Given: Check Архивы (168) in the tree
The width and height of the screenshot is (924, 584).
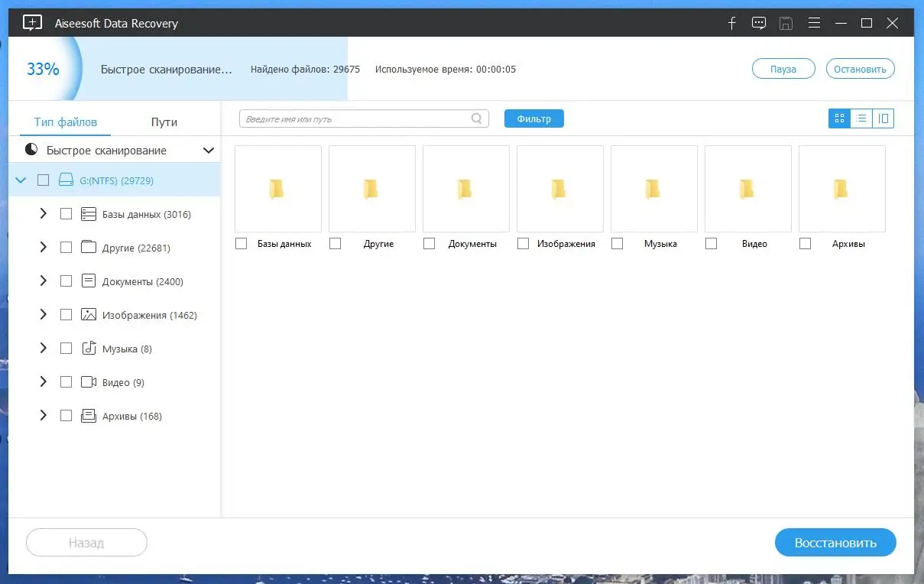Looking at the screenshot, I should coord(66,416).
